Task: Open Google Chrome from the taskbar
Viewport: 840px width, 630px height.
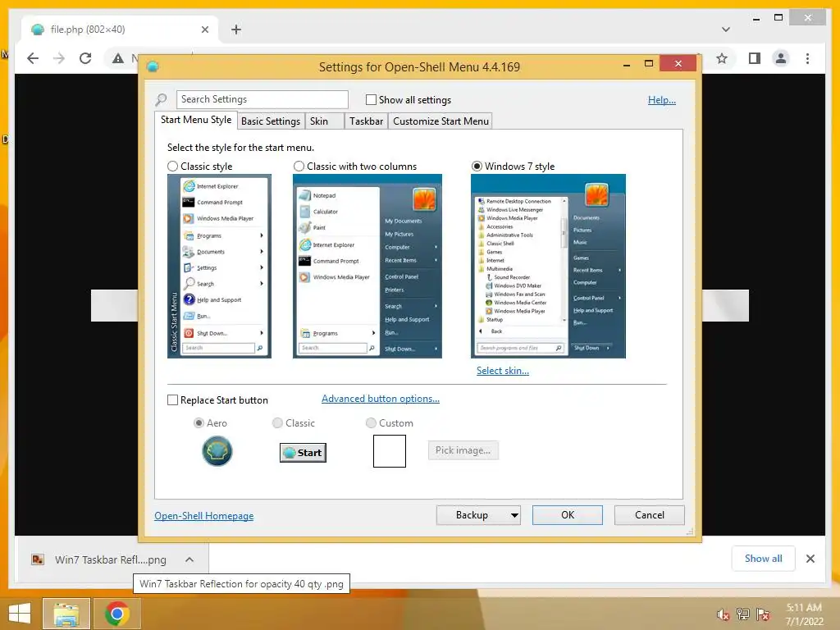Action: tap(116, 614)
